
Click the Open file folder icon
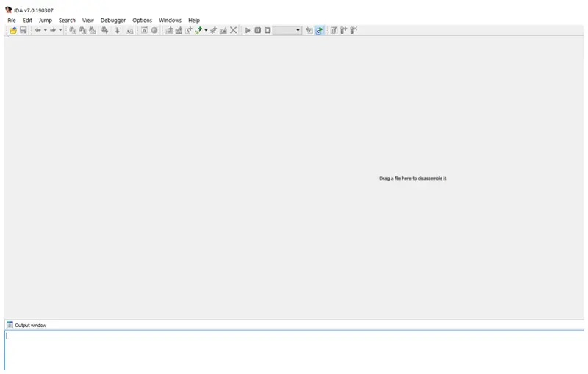13,30
